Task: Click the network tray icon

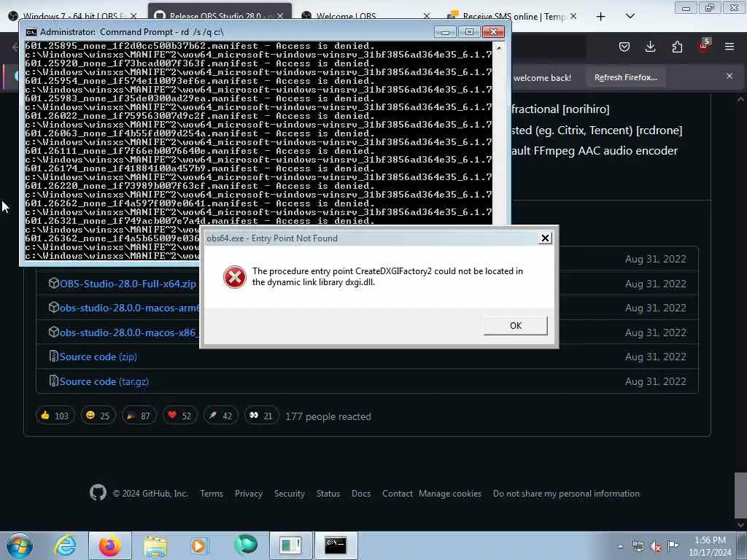Action: pyautogui.click(x=638, y=546)
